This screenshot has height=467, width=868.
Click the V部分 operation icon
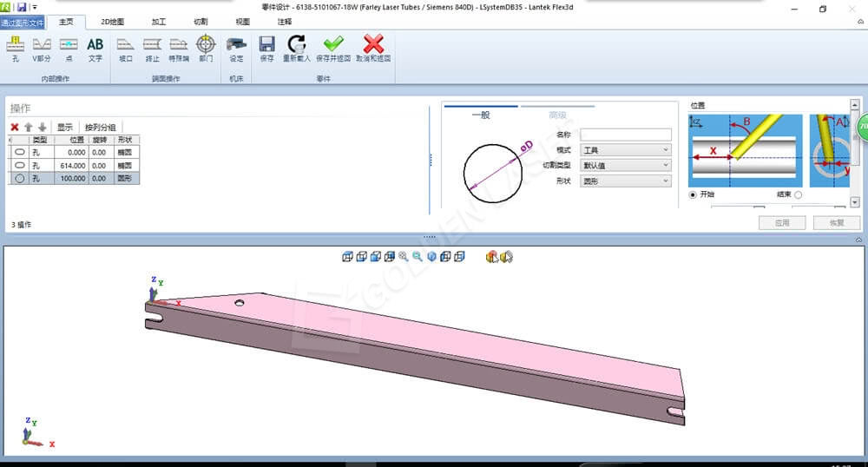pyautogui.click(x=41, y=48)
